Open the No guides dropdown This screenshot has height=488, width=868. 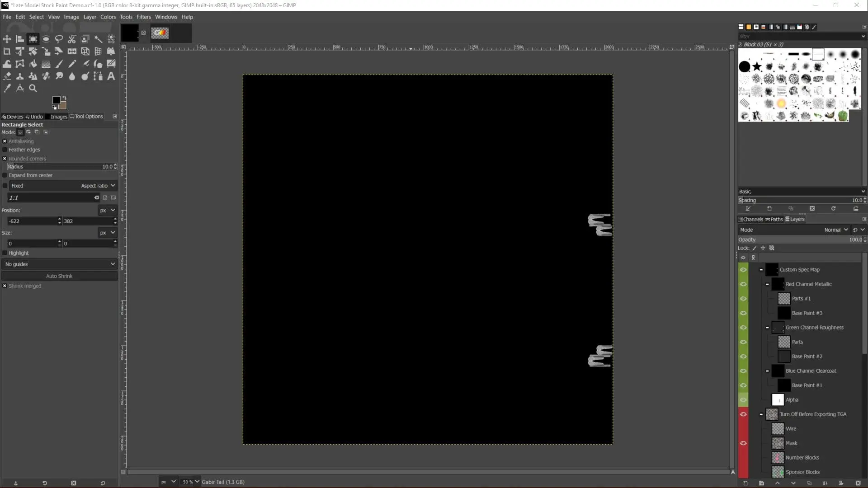click(x=59, y=264)
